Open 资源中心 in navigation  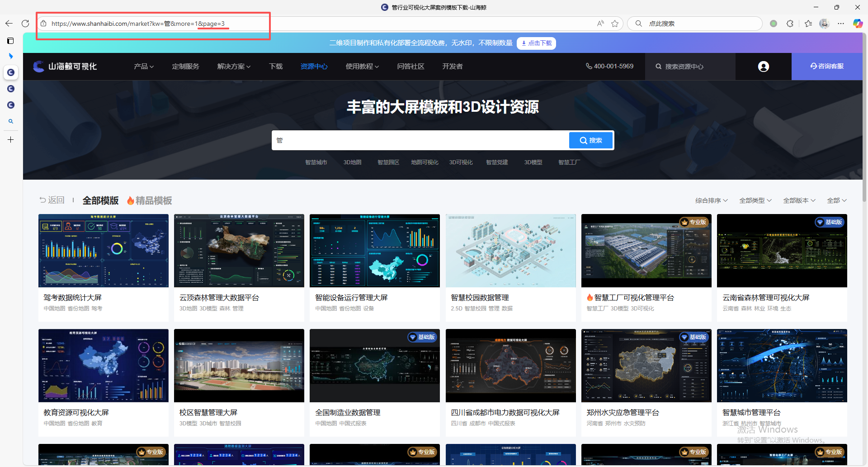[x=314, y=67]
